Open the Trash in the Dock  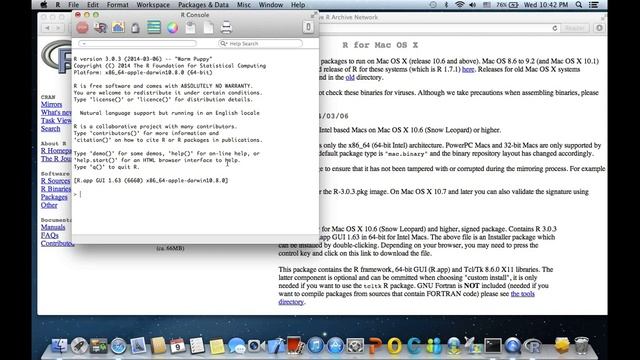[581, 346]
